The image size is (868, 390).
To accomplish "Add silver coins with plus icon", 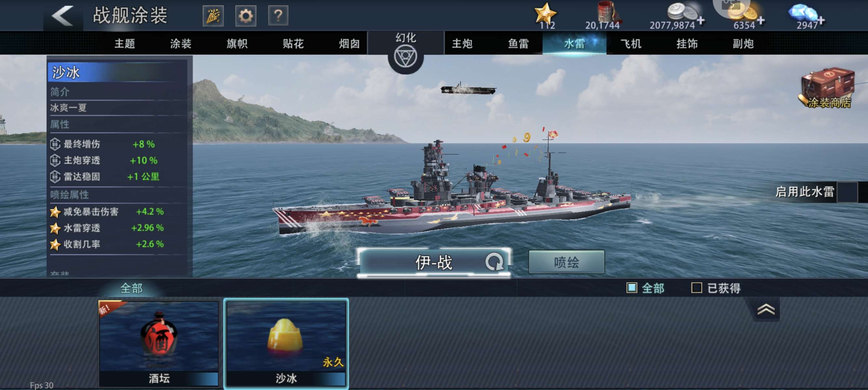I will click(701, 20).
